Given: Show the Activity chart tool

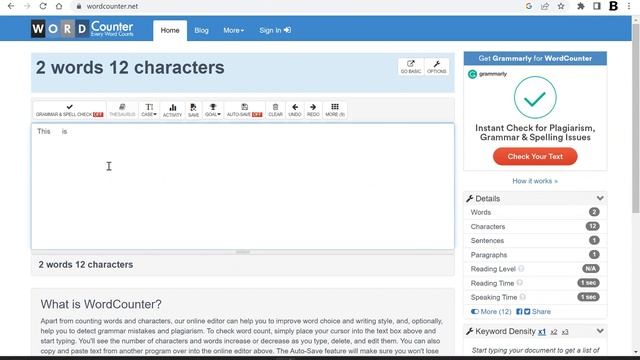Looking at the screenshot, I should pos(172,110).
